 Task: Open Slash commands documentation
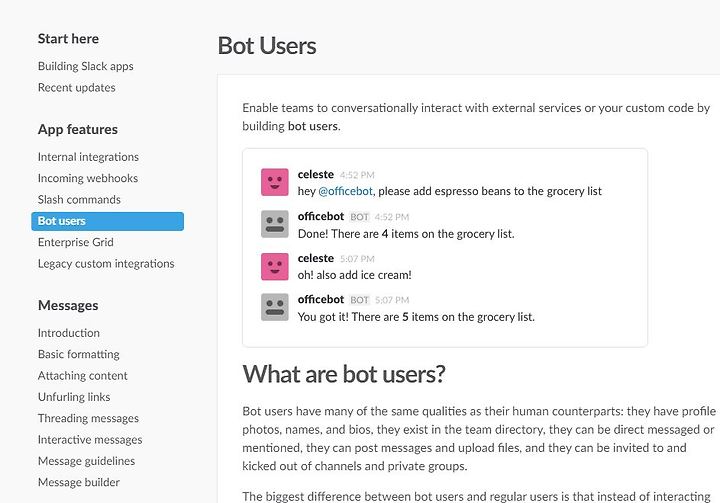pos(79,199)
